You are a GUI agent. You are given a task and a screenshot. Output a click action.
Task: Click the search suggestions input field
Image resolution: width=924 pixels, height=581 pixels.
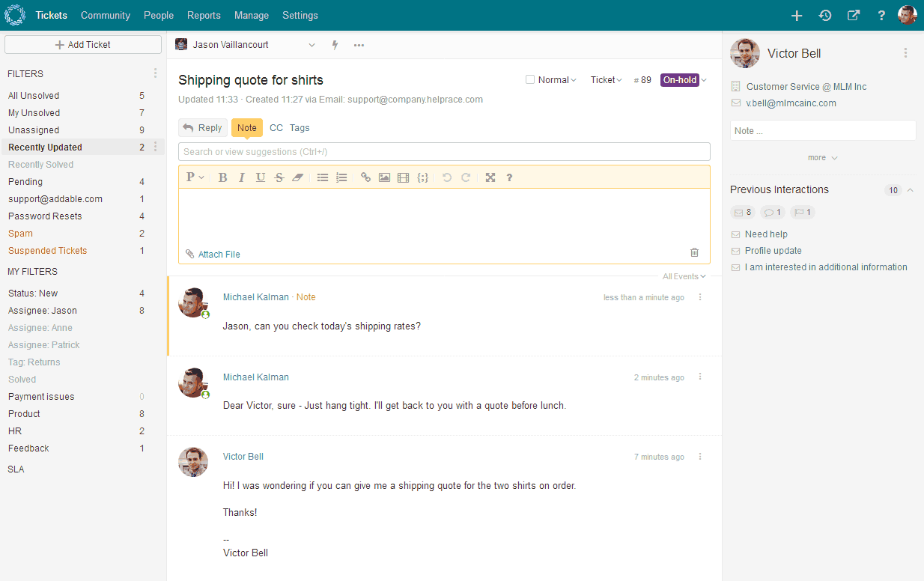(x=444, y=152)
